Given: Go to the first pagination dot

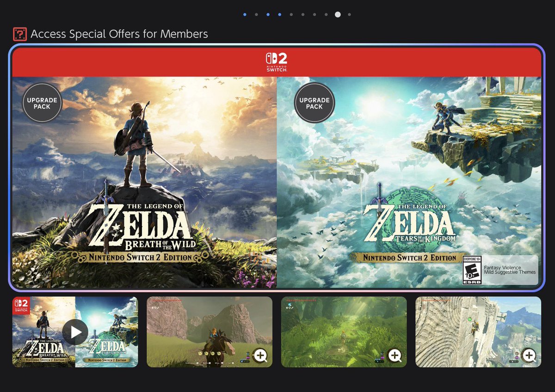Looking at the screenshot, I should pos(245,14).
